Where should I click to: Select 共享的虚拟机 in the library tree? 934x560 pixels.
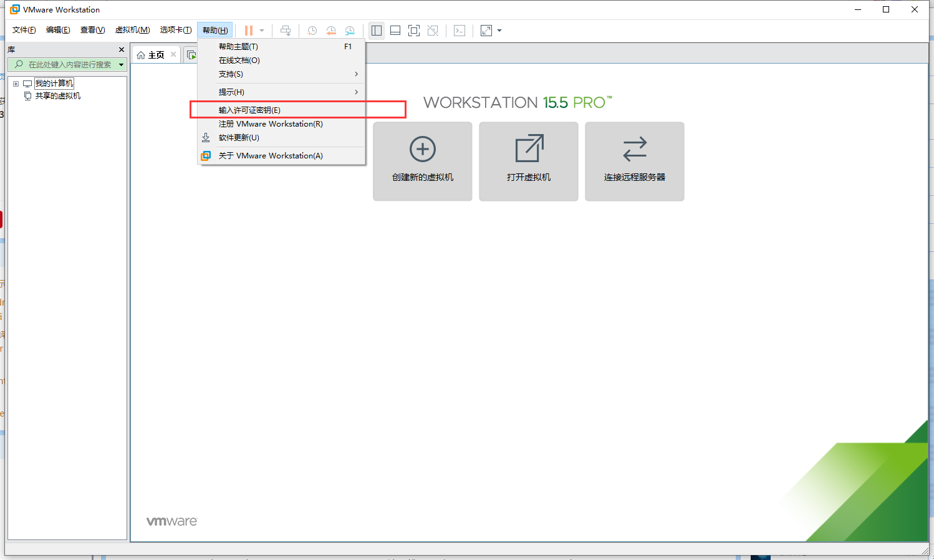tap(58, 96)
